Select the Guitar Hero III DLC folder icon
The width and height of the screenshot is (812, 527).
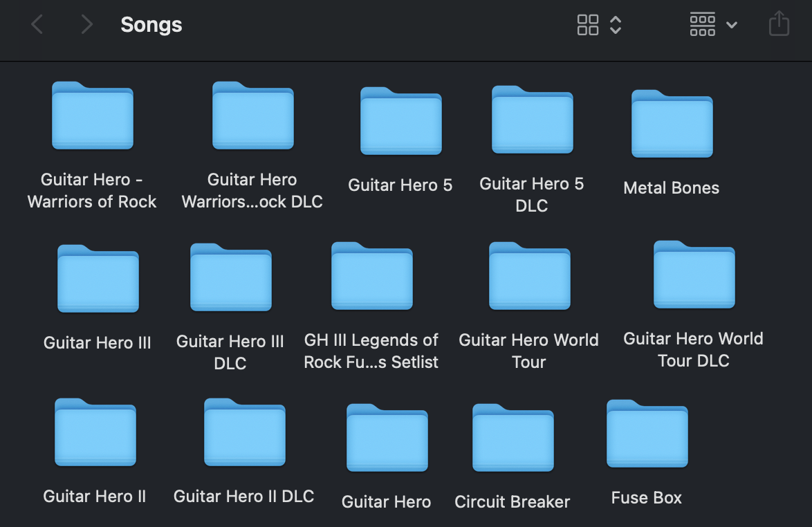click(x=231, y=277)
